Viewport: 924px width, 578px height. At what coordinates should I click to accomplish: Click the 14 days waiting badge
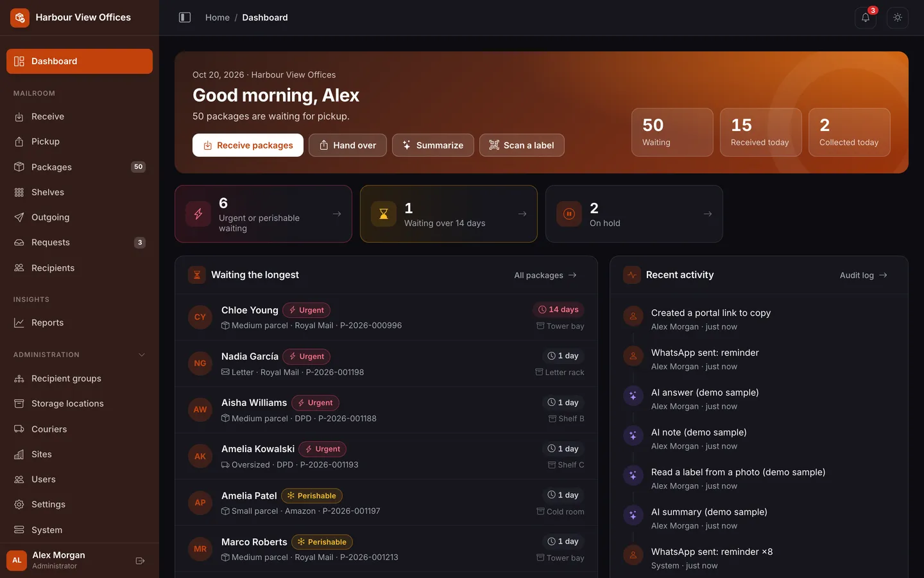click(x=558, y=310)
